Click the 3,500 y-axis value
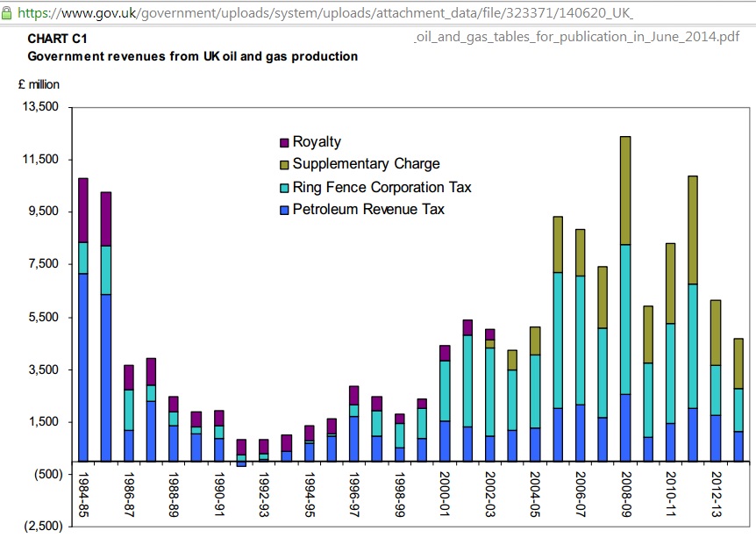 click(43, 369)
